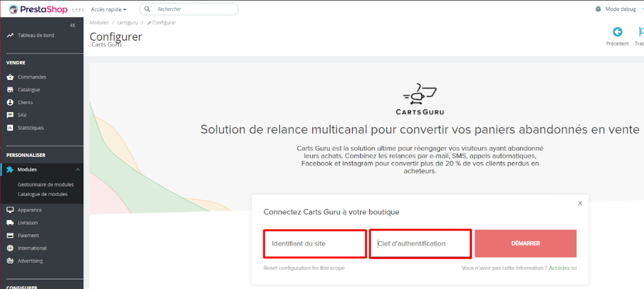
Task: Click the Apparence monitor icon
Action: pos(10,210)
